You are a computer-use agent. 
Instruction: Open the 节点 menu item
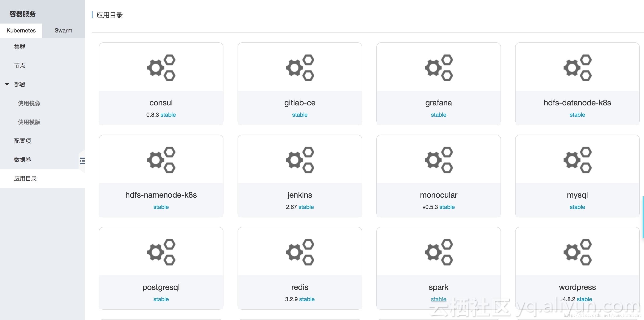pos(20,65)
